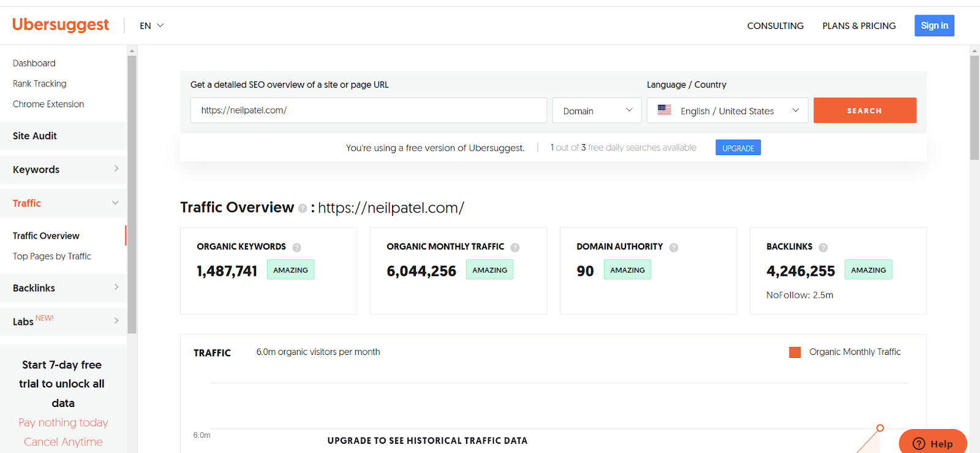Click UPGRADE TO SEE HISTORICAL TRAFFIC DATA
Image resolution: width=980 pixels, height=453 pixels.
(x=428, y=441)
